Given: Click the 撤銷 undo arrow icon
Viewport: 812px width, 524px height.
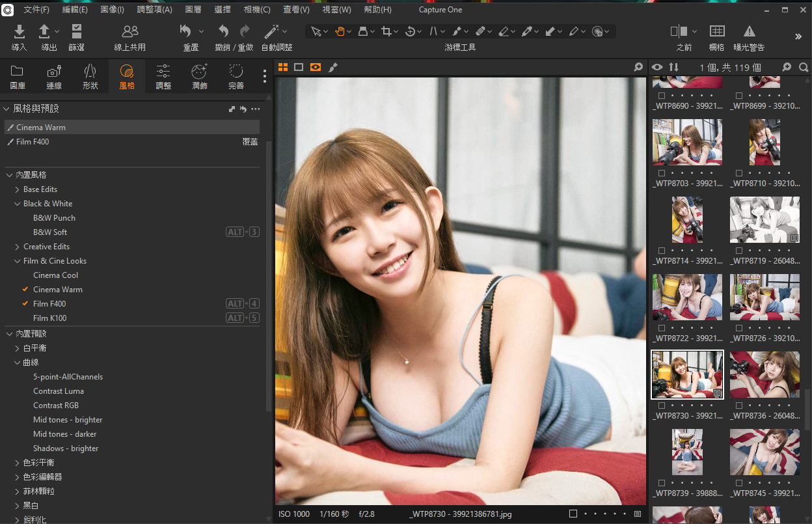Looking at the screenshot, I should click(224, 32).
